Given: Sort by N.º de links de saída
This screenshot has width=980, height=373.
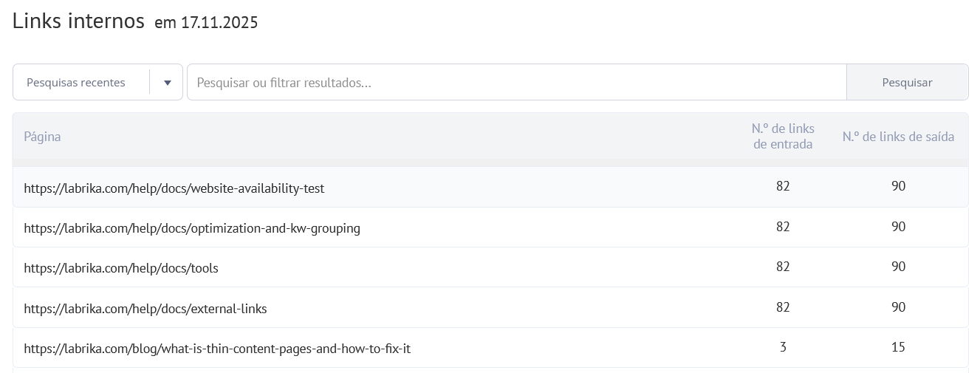Looking at the screenshot, I should (898, 137).
